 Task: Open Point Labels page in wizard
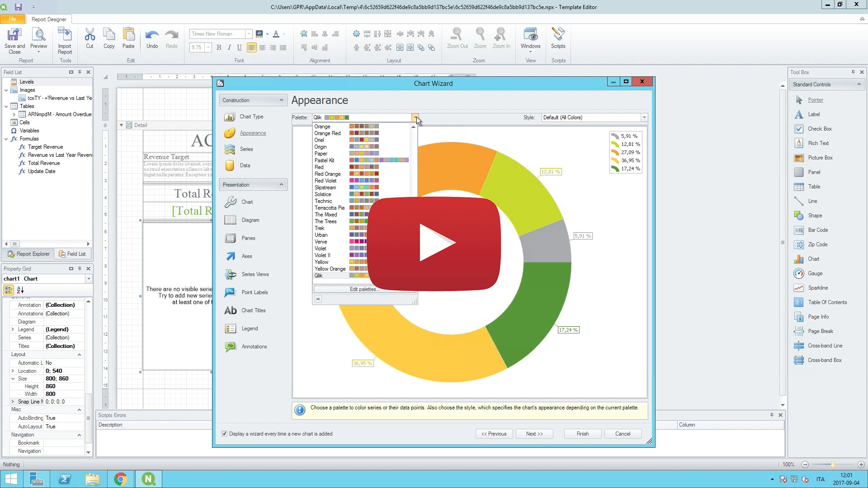click(x=255, y=292)
